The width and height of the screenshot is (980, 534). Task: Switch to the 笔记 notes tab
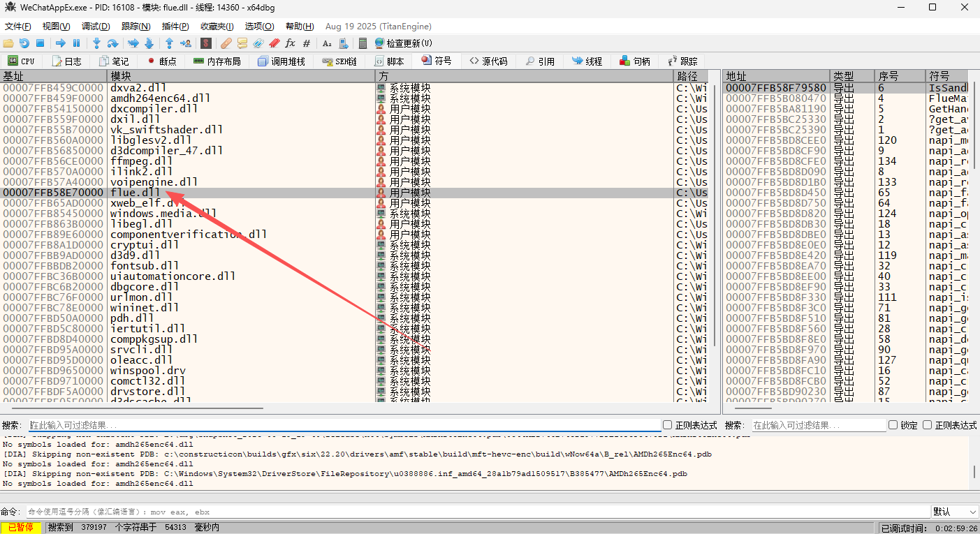pyautogui.click(x=114, y=61)
